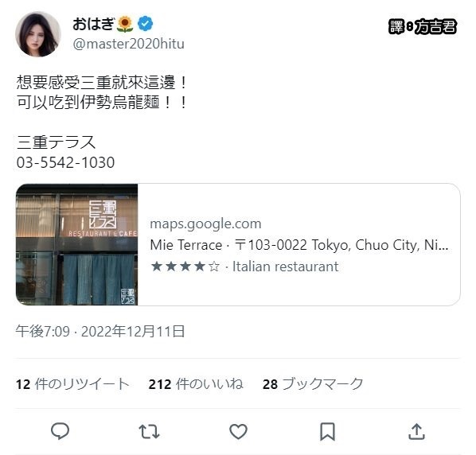Click the phone number 03-5542-1030
The image size is (476, 455).
click(65, 162)
